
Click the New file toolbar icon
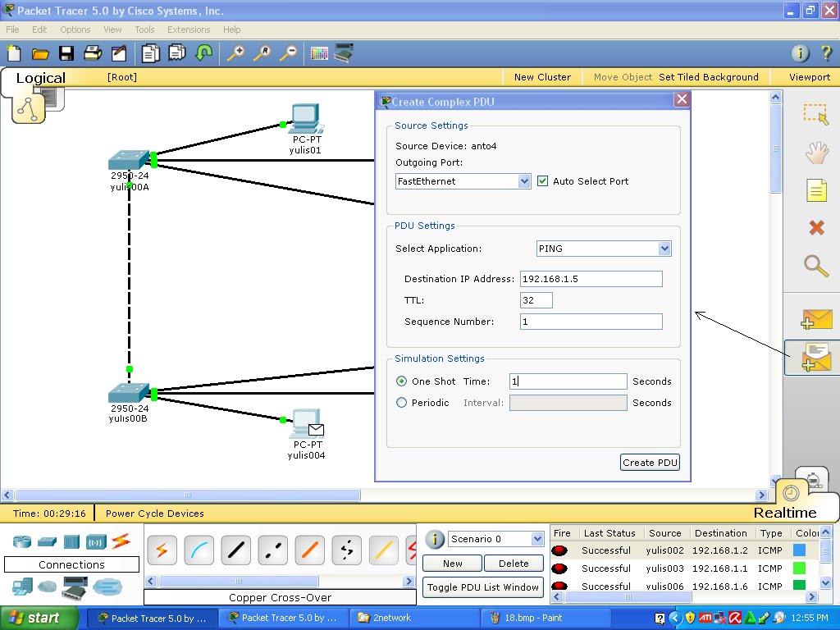coord(14,53)
